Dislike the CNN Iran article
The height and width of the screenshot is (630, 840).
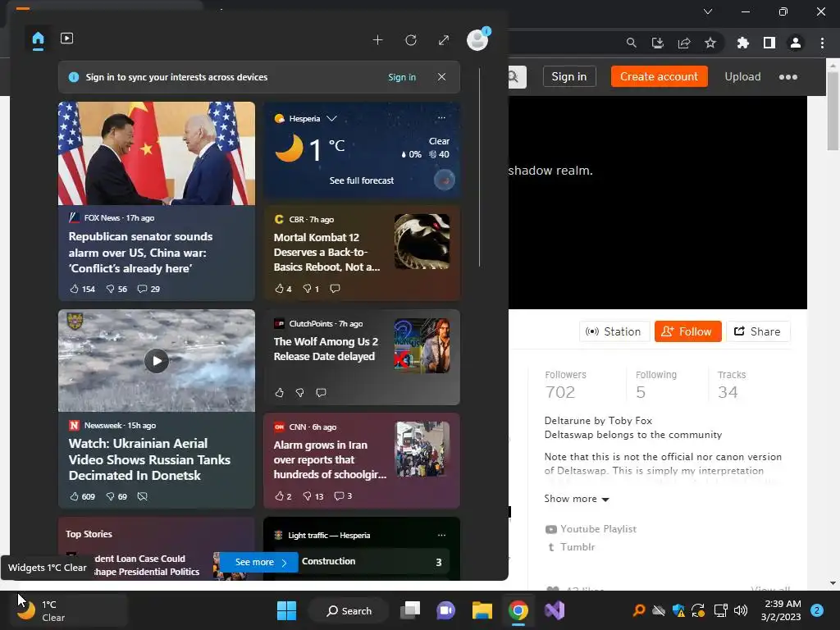pos(313,496)
